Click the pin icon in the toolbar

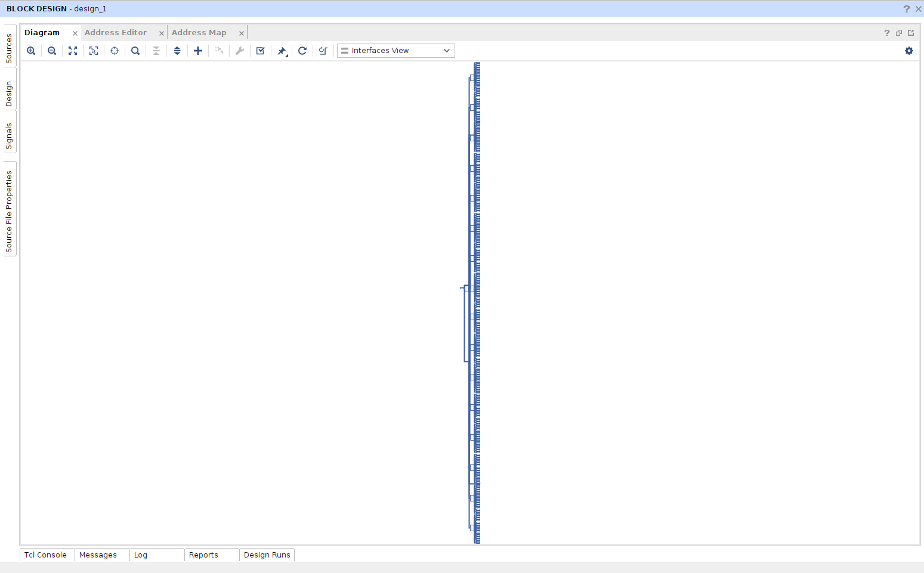[x=282, y=51]
